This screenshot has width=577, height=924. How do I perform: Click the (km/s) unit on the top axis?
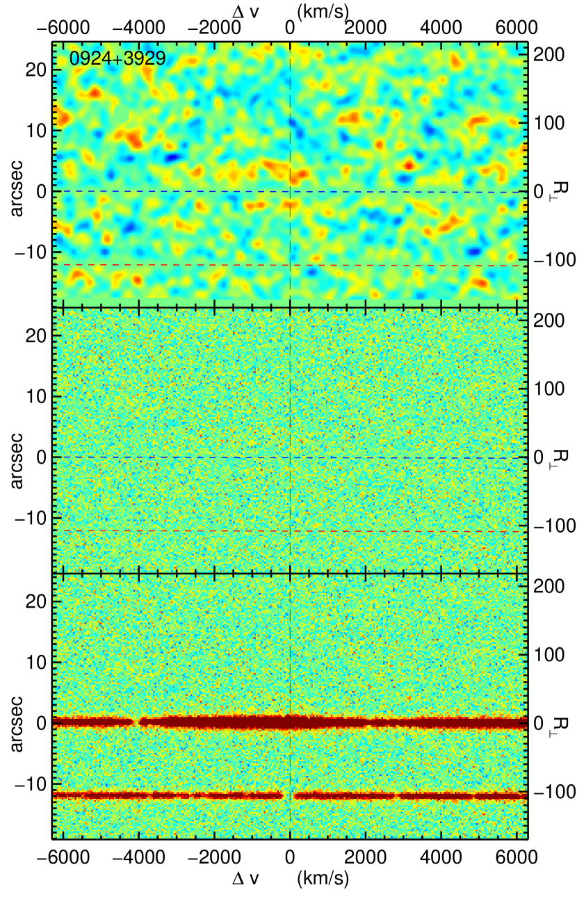tap(323, 11)
